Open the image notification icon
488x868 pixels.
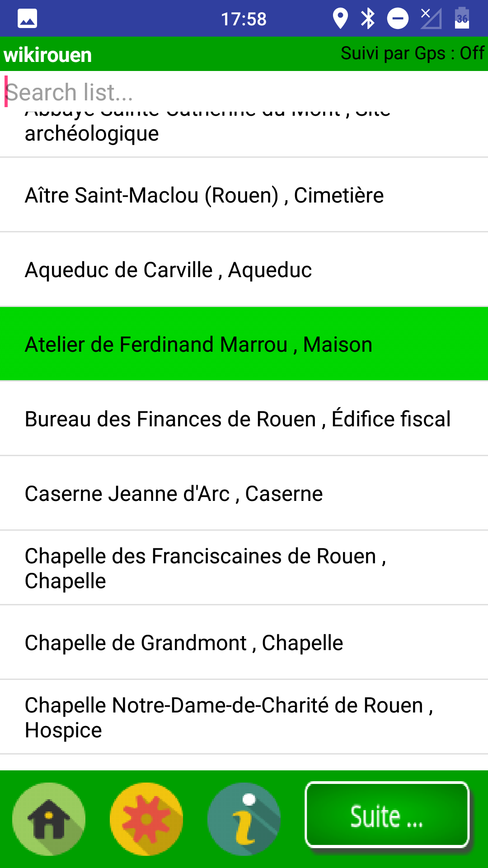pos(27,19)
